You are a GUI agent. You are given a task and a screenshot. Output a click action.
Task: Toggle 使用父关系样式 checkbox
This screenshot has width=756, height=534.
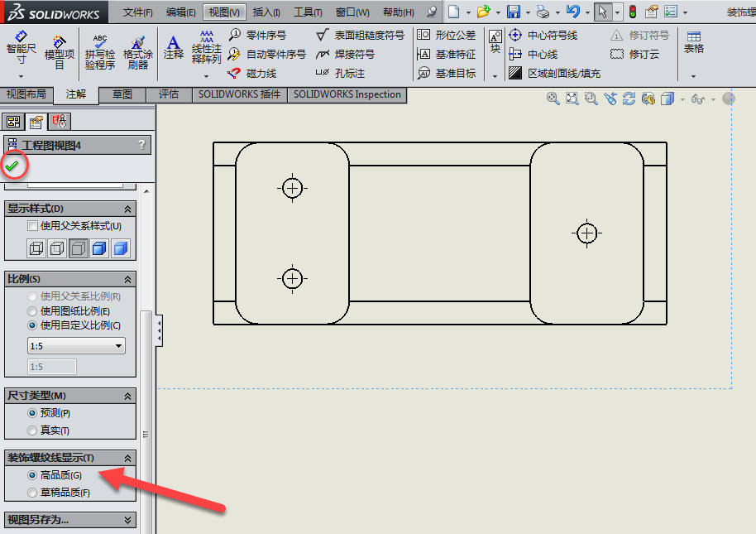(x=32, y=225)
